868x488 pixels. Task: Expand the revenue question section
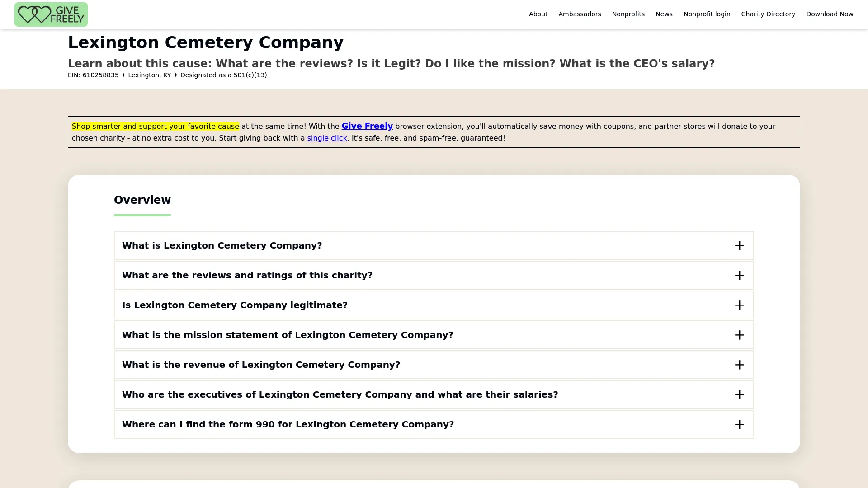[x=261, y=365]
